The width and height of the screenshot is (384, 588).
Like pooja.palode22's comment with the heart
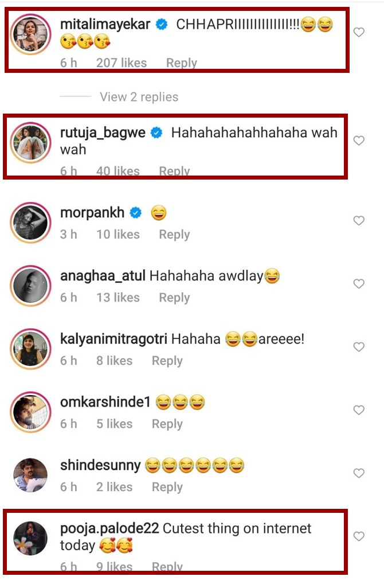(359, 536)
